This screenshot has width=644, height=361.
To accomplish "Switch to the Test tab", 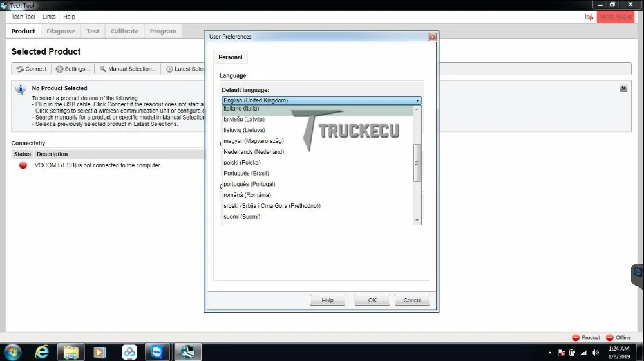I will (93, 31).
